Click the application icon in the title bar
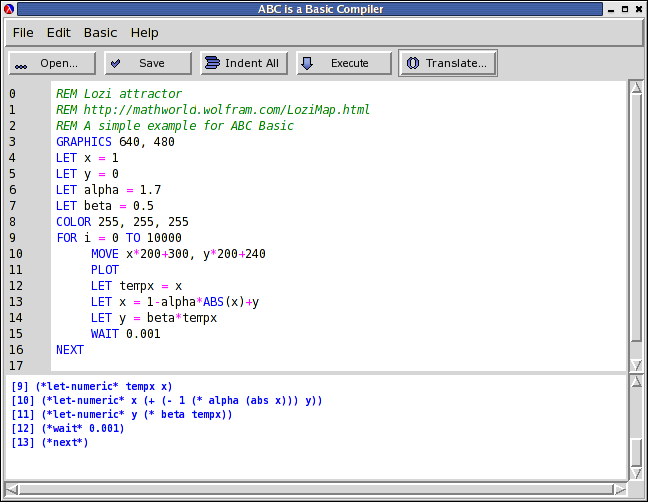This screenshot has width=648, height=502. coord(10,9)
